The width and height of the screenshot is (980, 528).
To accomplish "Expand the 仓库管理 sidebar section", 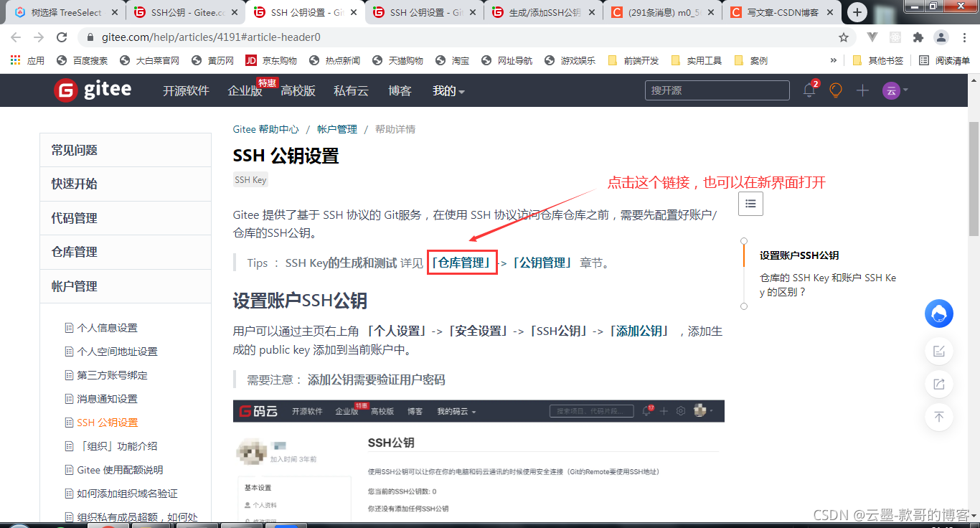I will [126, 252].
